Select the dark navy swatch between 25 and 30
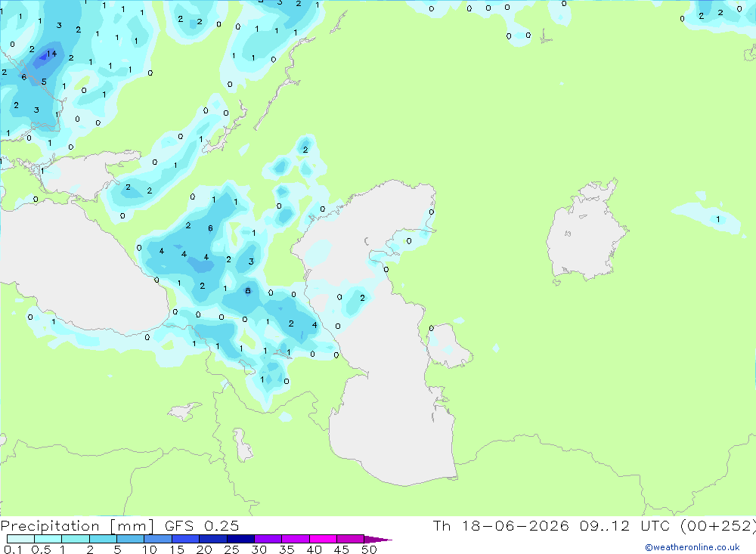The width and height of the screenshot is (756, 554). point(240,539)
